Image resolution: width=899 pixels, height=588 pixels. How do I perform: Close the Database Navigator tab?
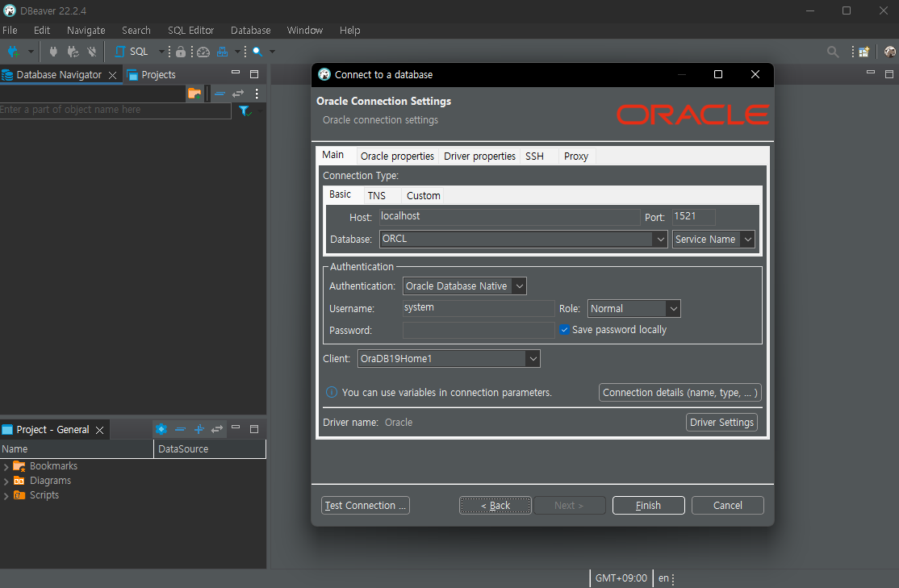tap(112, 75)
